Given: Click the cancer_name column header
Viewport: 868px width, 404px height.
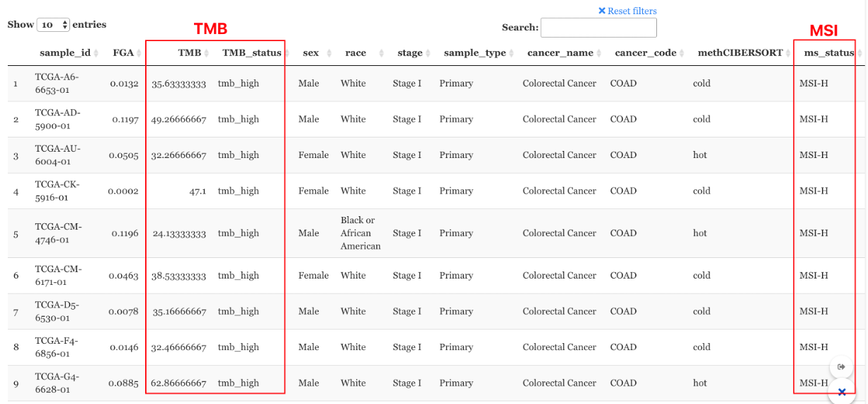Looking at the screenshot, I should [x=560, y=53].
